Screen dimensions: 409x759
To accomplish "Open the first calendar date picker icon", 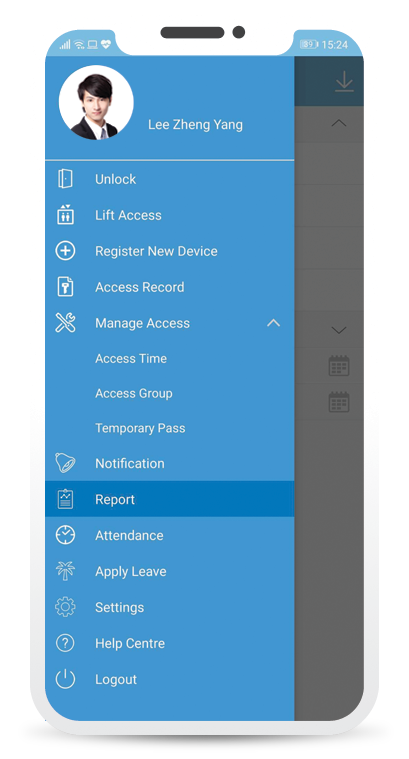I will 339,365.
